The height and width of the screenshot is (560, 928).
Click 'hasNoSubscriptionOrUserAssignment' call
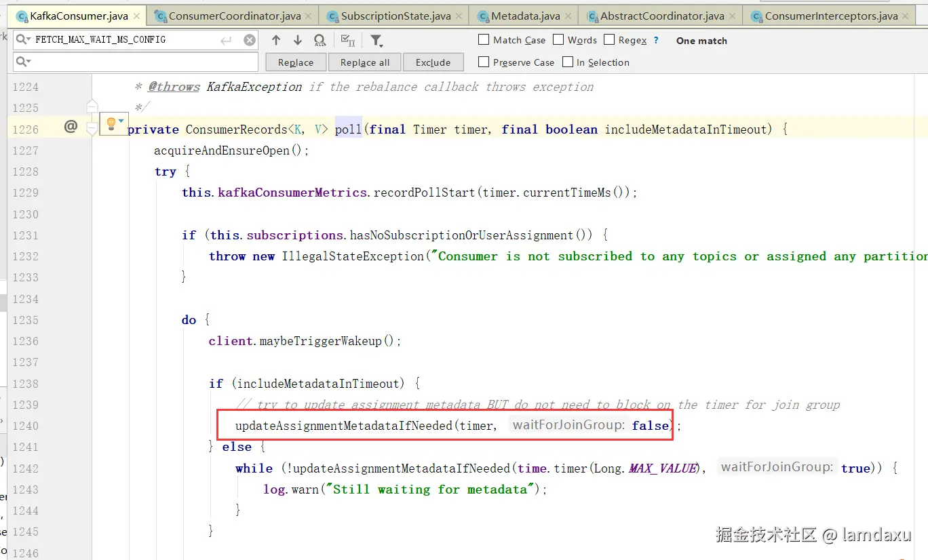[x=462, y=235]
